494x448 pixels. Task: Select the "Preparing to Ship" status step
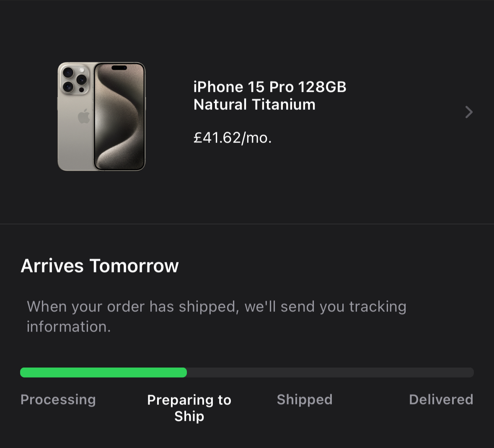(189, 408)
